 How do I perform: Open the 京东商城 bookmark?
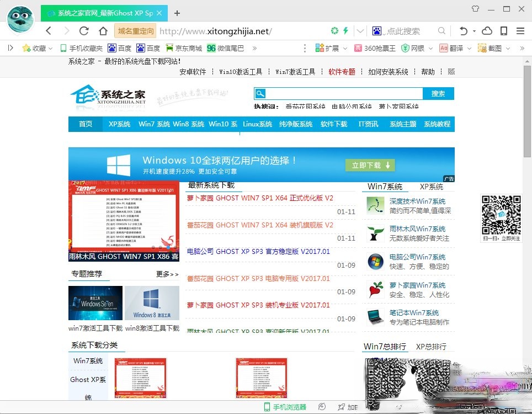(184, 48)
